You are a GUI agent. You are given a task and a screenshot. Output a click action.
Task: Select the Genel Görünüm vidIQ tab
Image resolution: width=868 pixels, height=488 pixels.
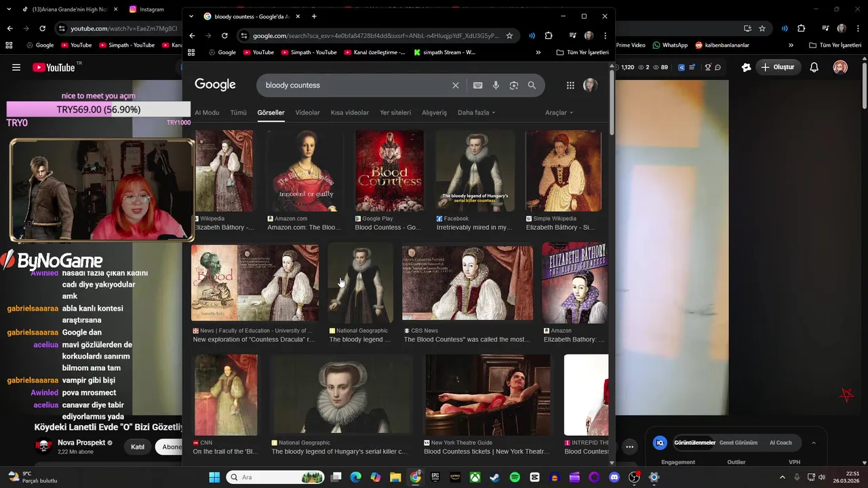[x=738, y=443]
